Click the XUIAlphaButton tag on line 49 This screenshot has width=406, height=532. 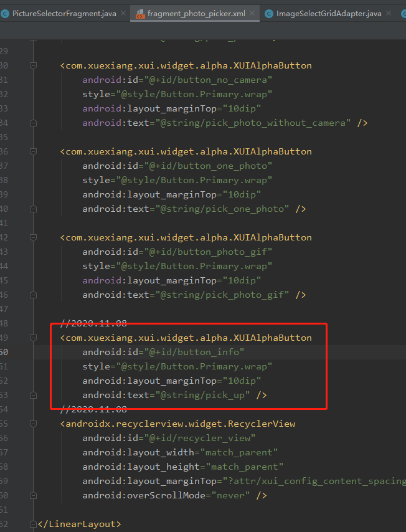pos(186,338)
